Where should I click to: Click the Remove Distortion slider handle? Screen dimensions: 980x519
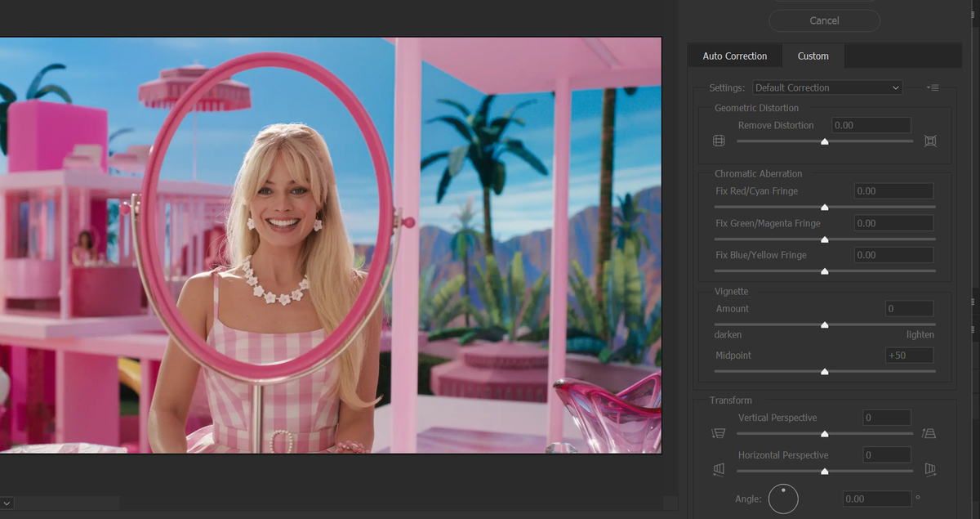pyautogui.click(x=825, y=141)
